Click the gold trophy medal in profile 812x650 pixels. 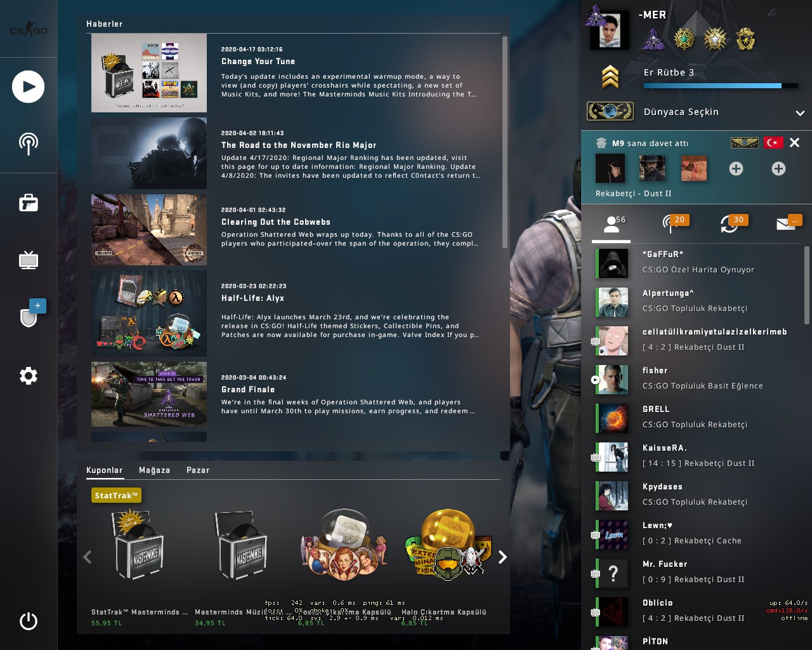point(745,39)
